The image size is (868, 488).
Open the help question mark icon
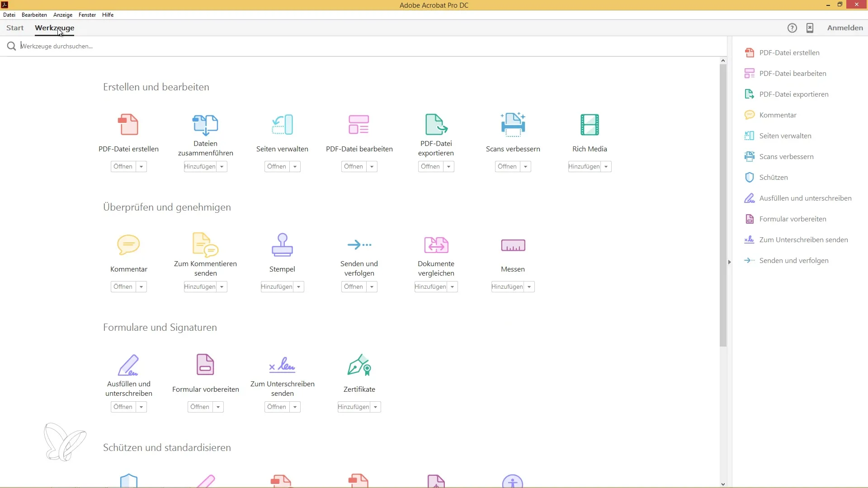coord(792,28)
